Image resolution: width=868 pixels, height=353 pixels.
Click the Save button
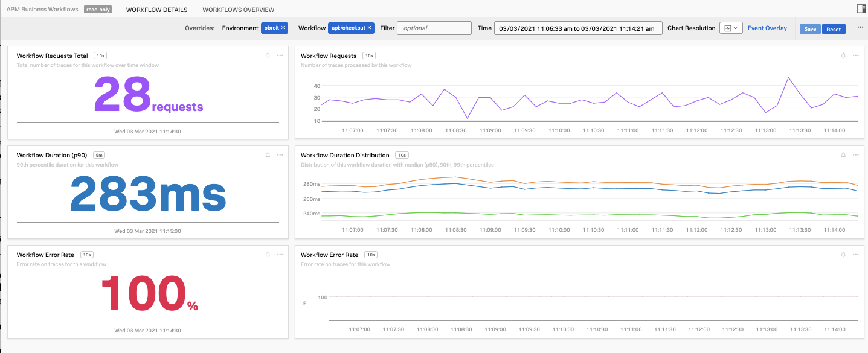click(x=810, y=29)
